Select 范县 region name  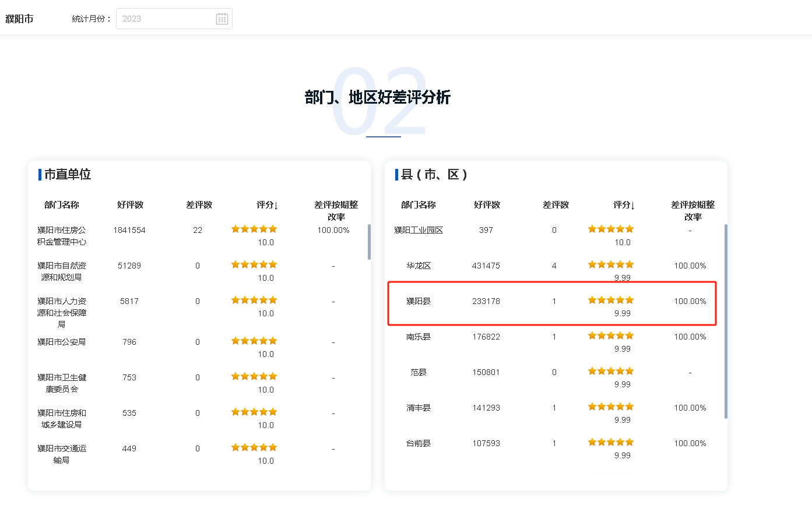pos(419,372)
